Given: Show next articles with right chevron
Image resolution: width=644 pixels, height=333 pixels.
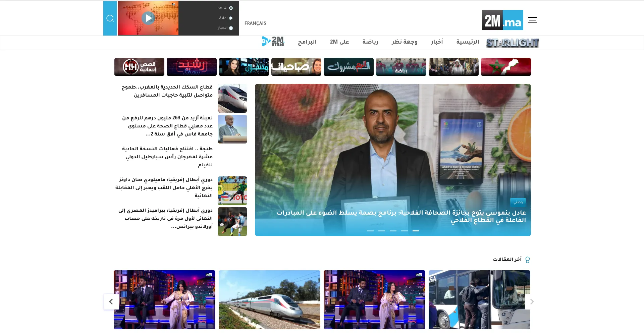Looking at the screenshot, I should point(532,302).
